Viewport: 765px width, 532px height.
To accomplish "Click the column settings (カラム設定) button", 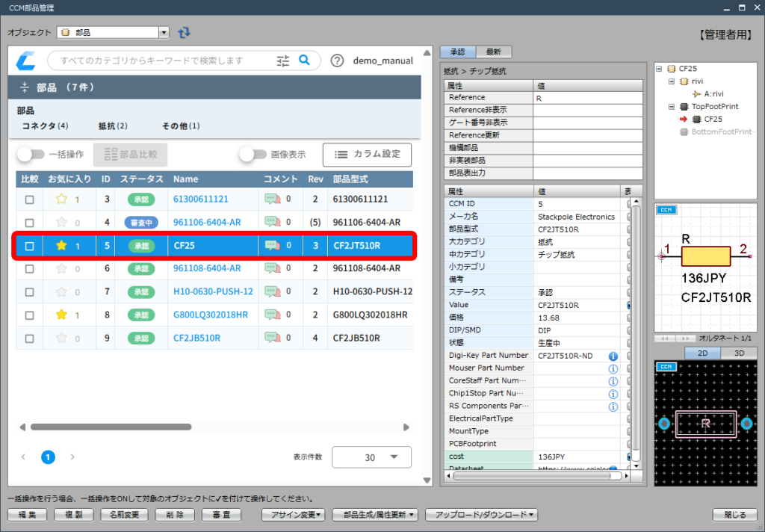I will (367, 154).
